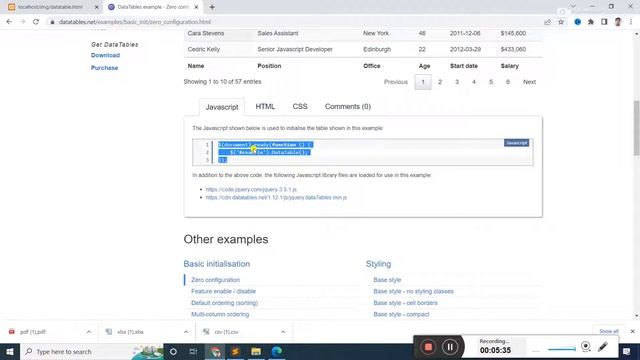Viewport: 640px width, 360px height.
Task: Bookmark this page with the star icon
Action: coord(561,22)
